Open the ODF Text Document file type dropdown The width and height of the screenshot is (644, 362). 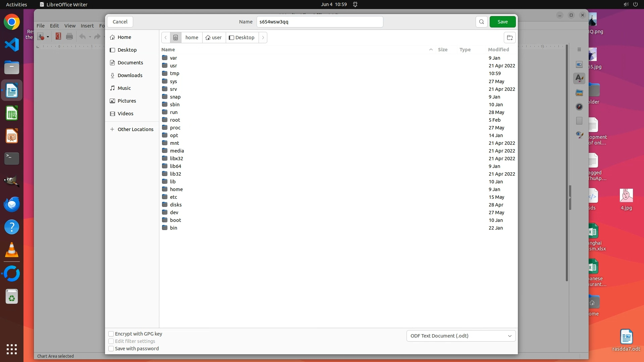click(x=461, y=336)
